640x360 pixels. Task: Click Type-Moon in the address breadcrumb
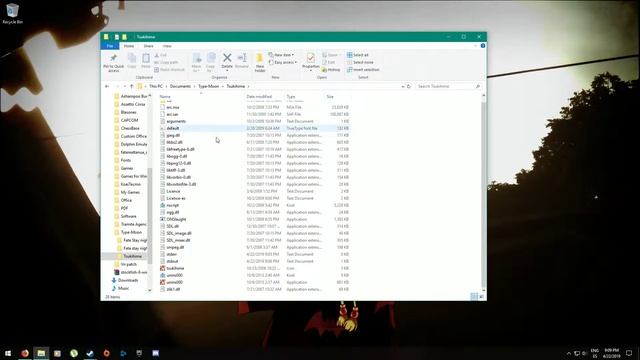209,87
